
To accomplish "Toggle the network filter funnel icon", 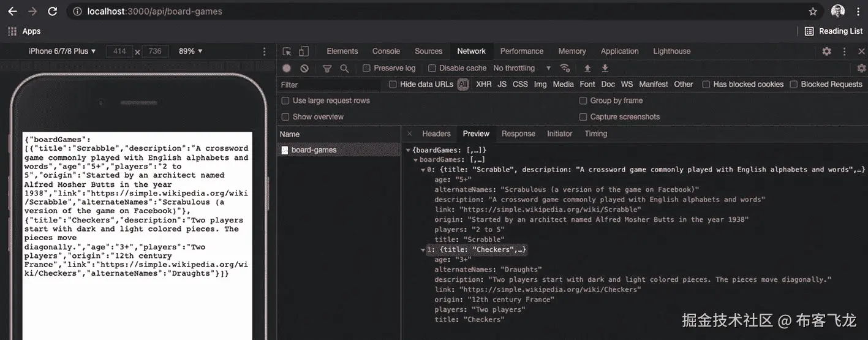I will click(x=327, y=68).
